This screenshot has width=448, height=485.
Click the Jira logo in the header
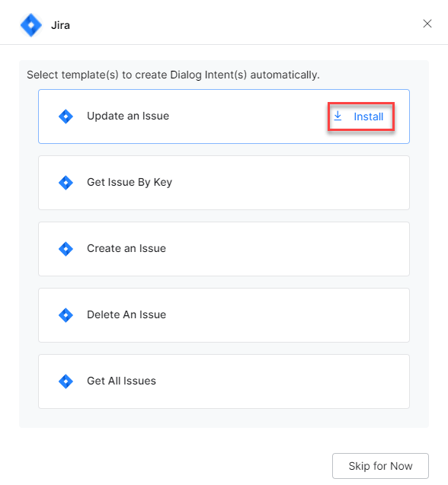[31, 25]
